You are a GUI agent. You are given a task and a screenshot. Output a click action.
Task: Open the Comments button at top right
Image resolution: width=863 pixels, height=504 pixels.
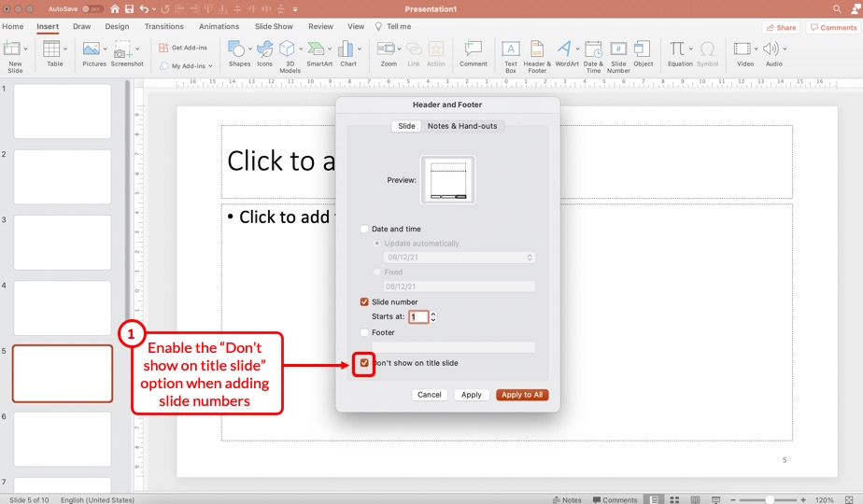833,27
